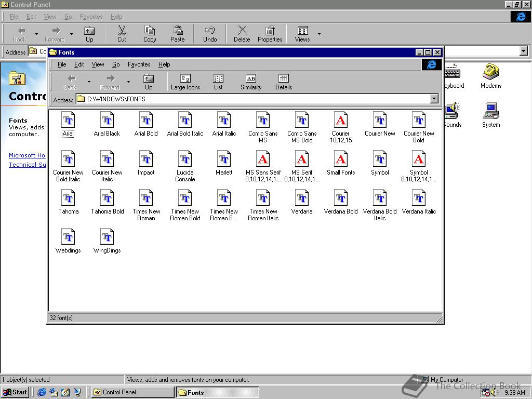
Task: Select the Arial Bold font
Action: [146, 124]
